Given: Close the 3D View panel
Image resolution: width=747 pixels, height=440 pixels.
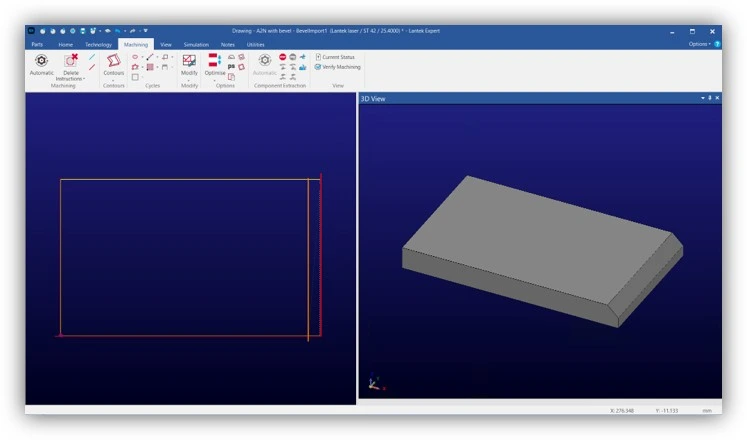Looking at the screenshot, I should tap(717, 98).
